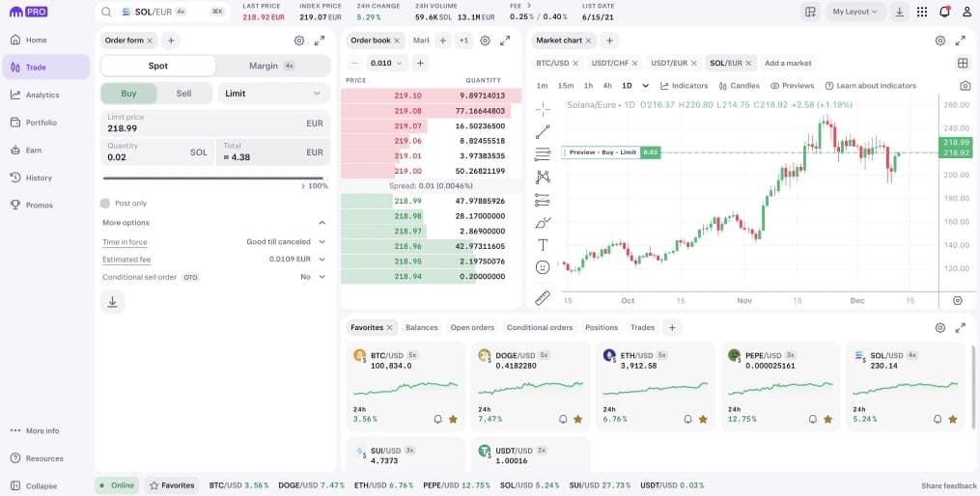980x496 pixels.
Task: Collapse the left sidebar
Action: pyautogui.click(x=34, y=486)
